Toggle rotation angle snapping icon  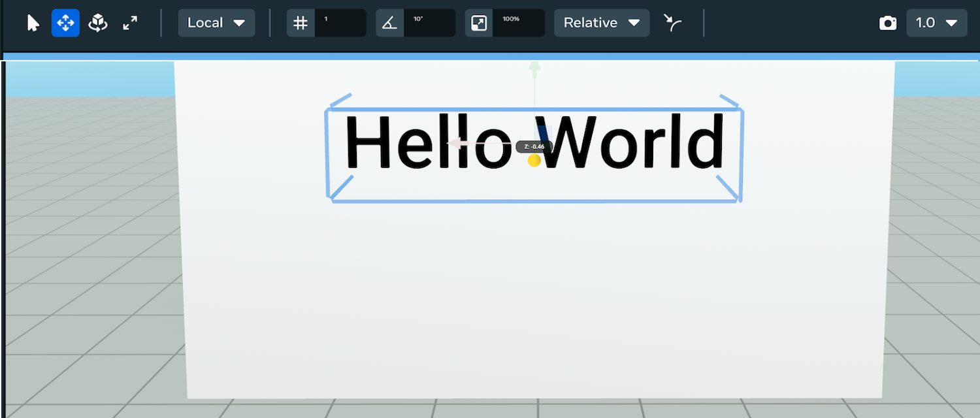point(389,23)
